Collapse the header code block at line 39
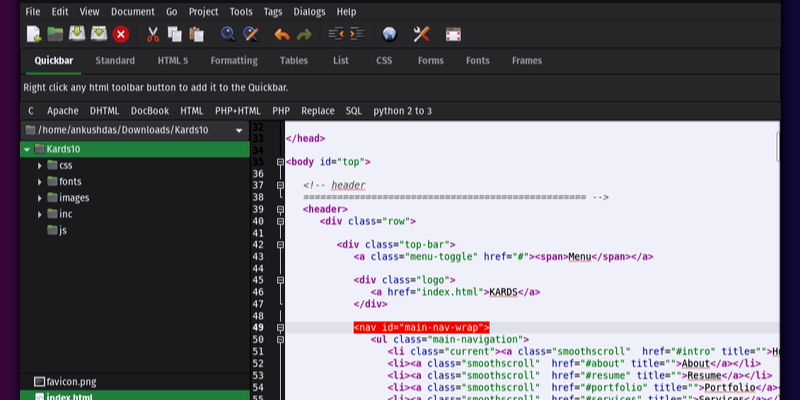This screenshot has width=800, height=400. (x=280, y=209)
